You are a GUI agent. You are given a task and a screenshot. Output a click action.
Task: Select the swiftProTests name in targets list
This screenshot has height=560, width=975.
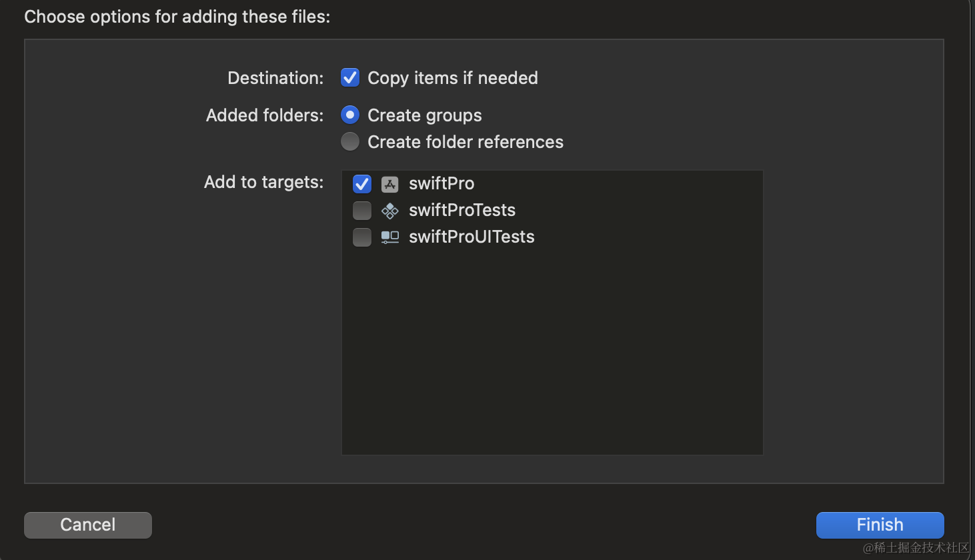462,210
